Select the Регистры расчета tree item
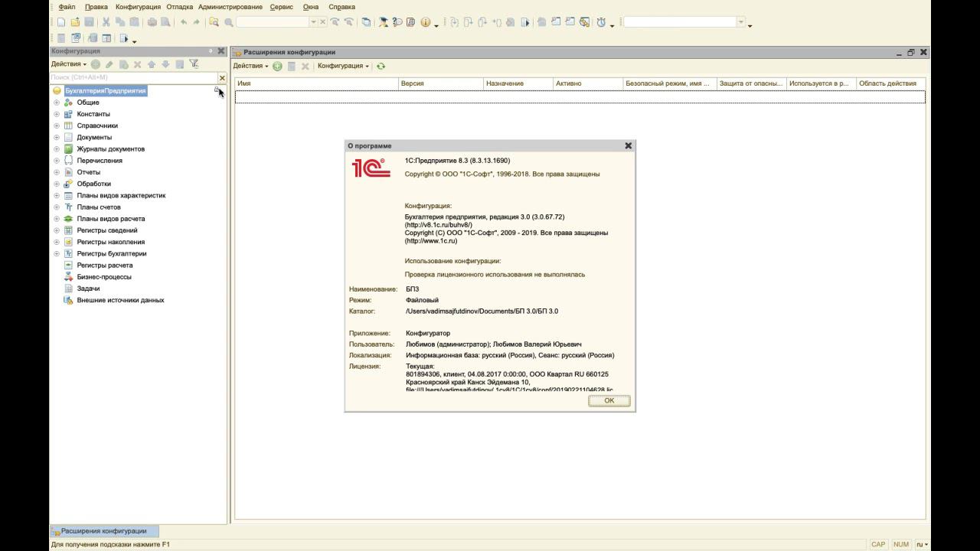This screenshot has width=980, height=551. (x=105, y=266)
